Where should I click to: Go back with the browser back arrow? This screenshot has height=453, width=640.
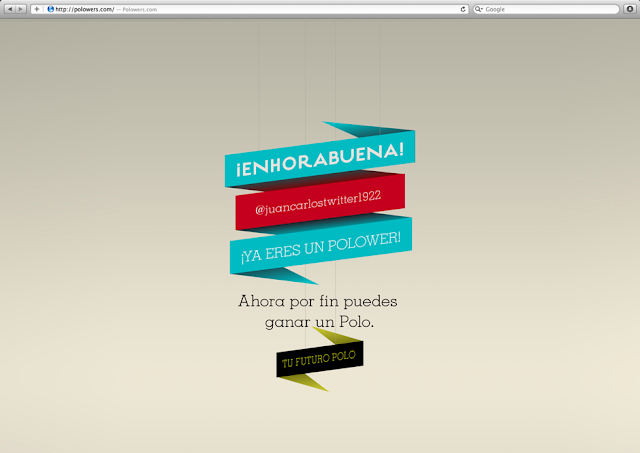tap(10, 9)
